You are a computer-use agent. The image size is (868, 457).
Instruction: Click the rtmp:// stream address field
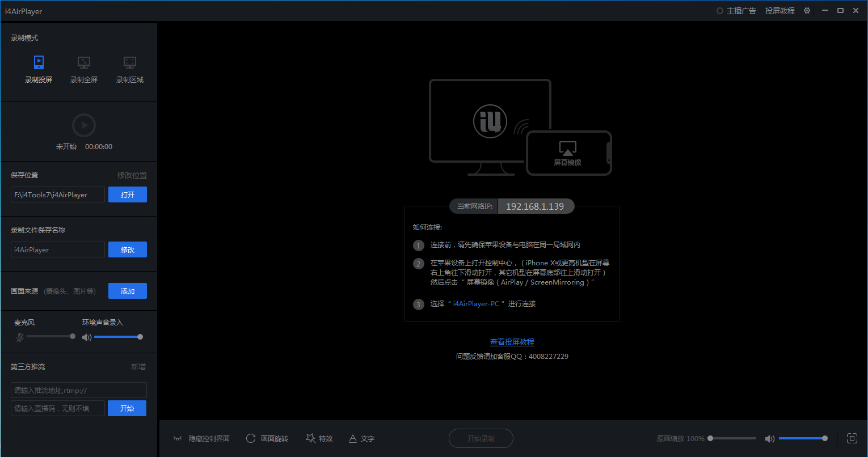click(79, 390)
